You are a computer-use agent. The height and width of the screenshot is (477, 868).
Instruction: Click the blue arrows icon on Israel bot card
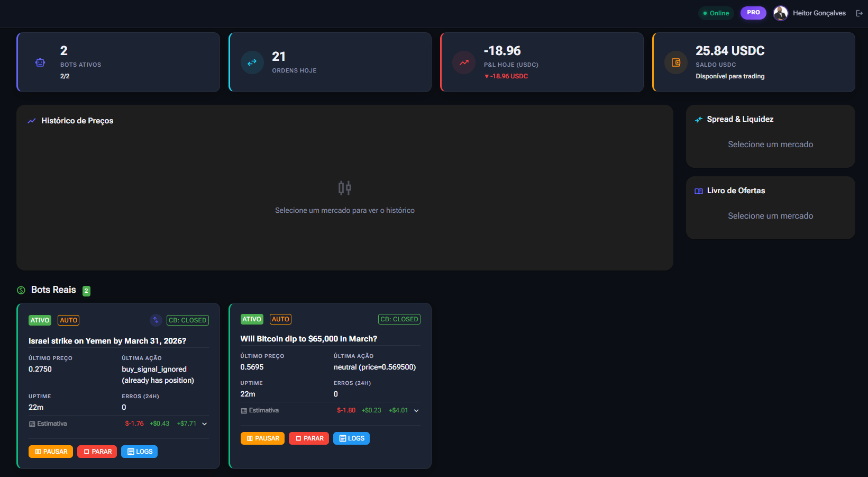(156, 320)
